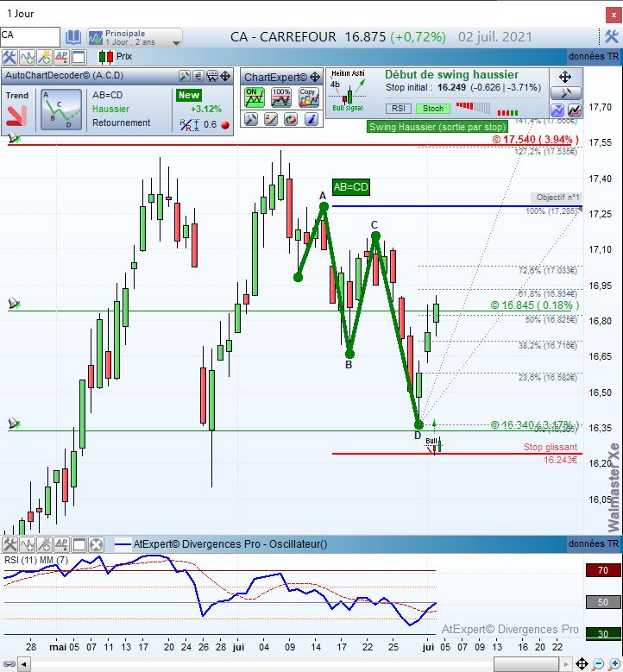
Task: Open oscillator panel settings wrench
Action: [x=9, y=544]
